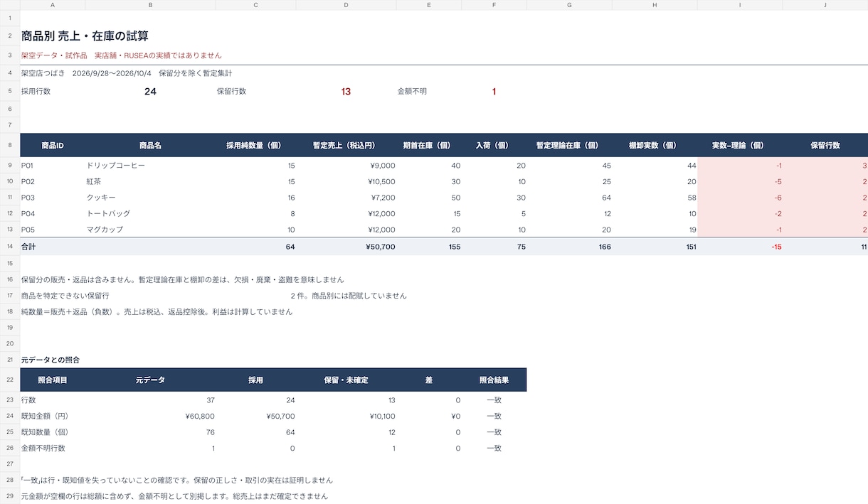Click the ¥10,100 pending amount cell
The height and width of the screenshot is (504, 868).
346,416
